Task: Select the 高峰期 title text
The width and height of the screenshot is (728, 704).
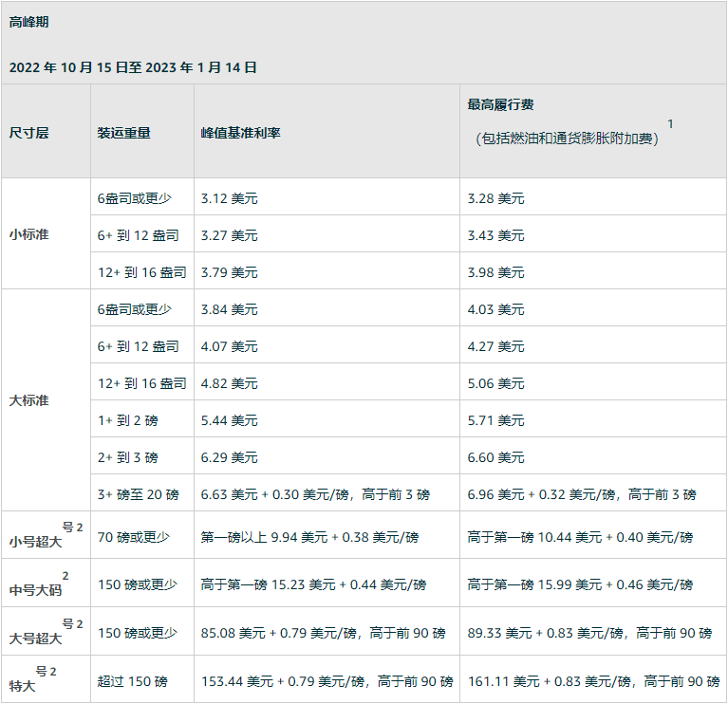Action: tap(29, 20)
